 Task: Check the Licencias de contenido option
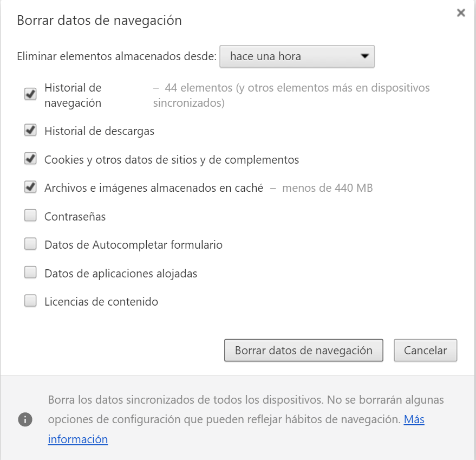coord(30,301)
